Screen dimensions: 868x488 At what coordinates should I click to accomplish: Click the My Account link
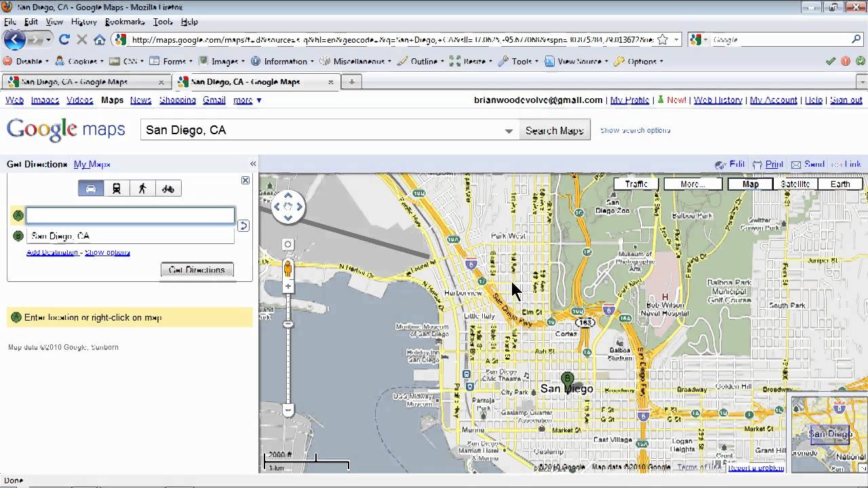[773, 100]
